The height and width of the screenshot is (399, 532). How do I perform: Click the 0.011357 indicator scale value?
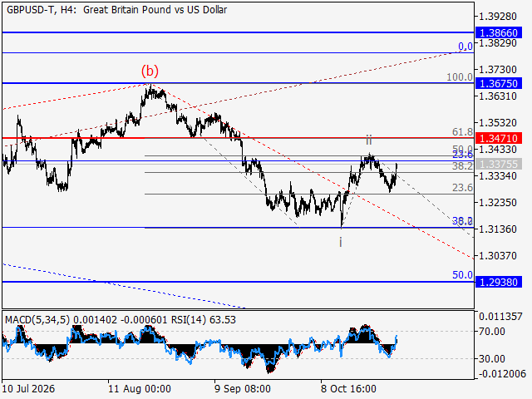pyautogui.click(x=500, y=317)
